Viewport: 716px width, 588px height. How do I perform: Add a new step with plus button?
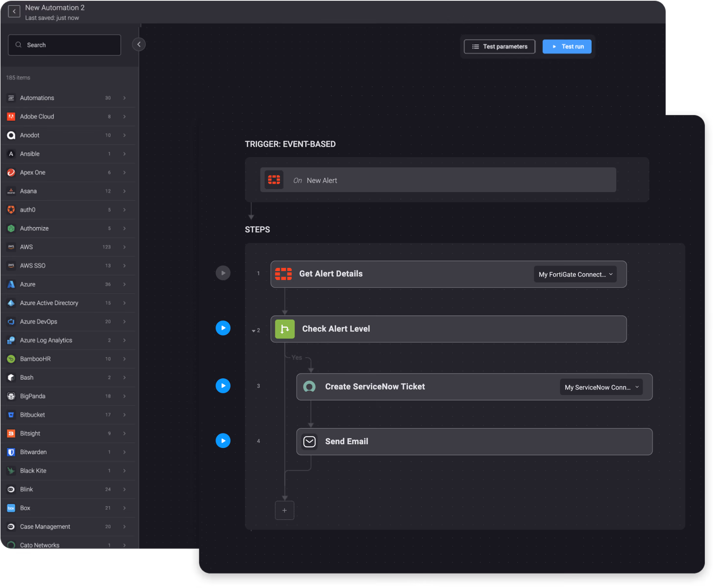tap(285, 510)
